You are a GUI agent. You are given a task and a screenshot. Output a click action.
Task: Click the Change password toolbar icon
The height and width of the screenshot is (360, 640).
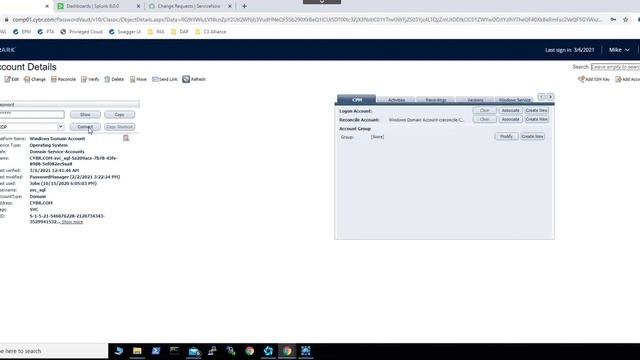pyautogui.click(x=27, y=79)
